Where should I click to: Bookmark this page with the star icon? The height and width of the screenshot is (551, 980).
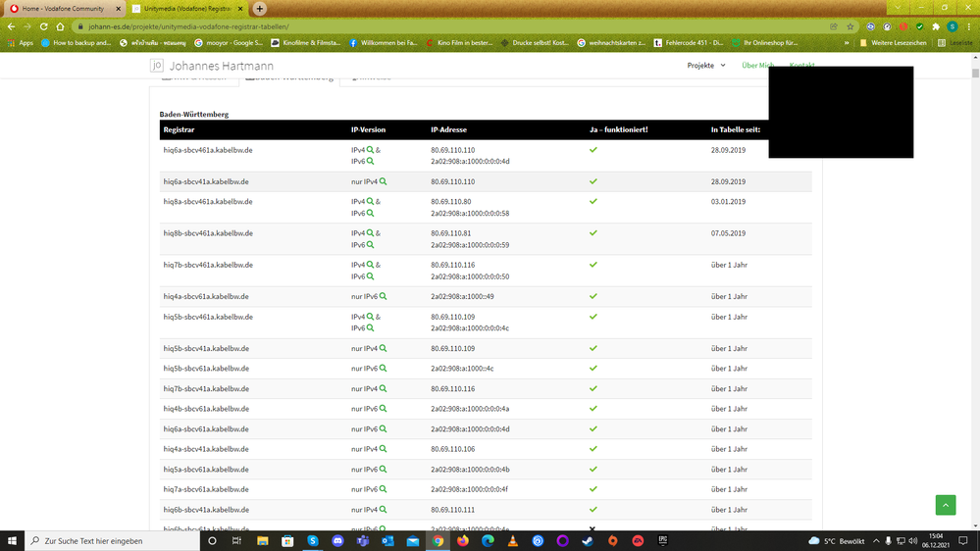(850, 26)
